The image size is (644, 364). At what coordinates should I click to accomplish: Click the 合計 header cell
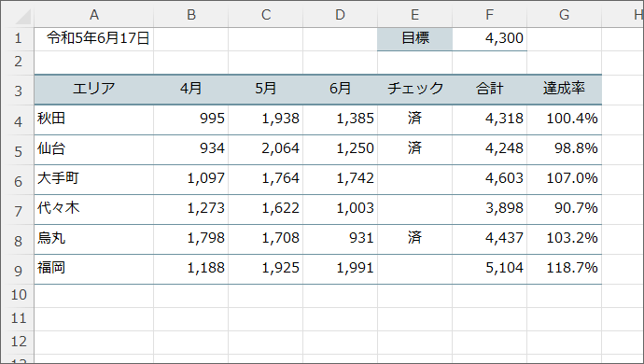(x=490, y=90)
